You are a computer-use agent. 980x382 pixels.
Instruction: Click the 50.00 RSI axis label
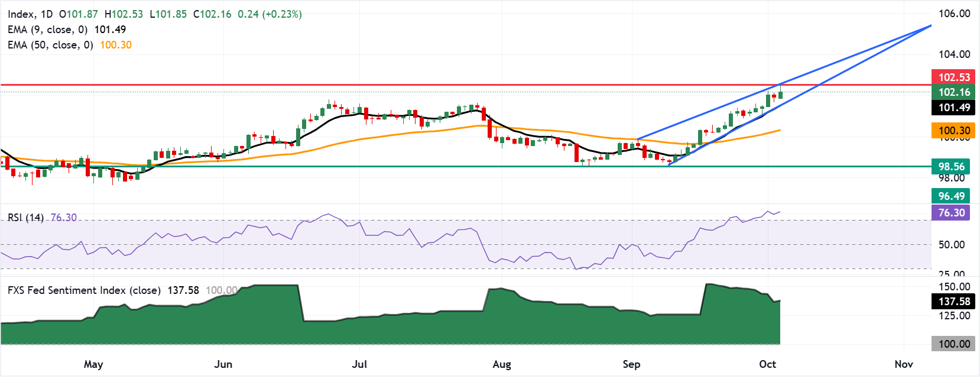coord(952,245)
